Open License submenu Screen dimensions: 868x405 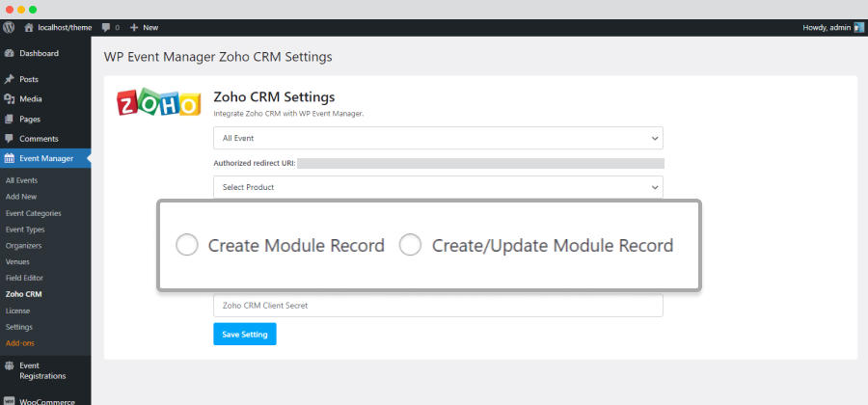17,310
